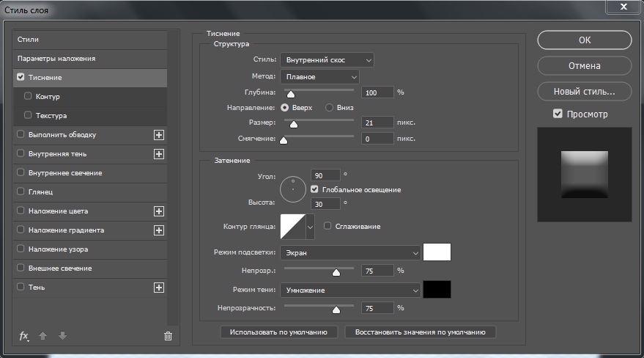Viewport: 644px width, 358px height.
Task: Check the Глянец checkbox
Action: click(21, 191)
